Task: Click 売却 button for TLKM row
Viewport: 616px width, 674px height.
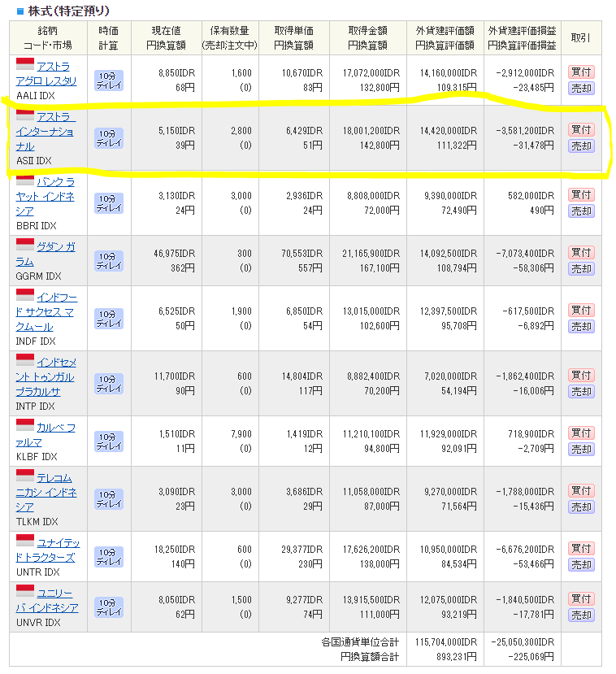Action: click(x=581, y=507)
